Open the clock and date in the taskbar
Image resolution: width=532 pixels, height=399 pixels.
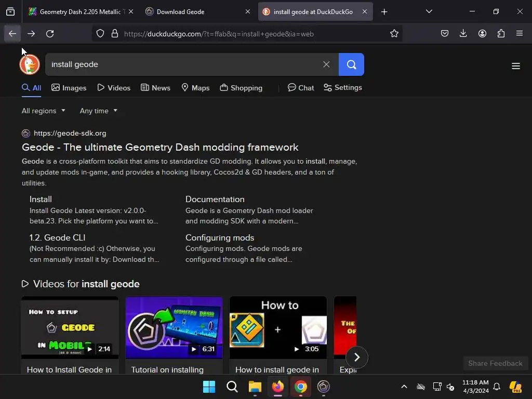[x=475, y=387]
